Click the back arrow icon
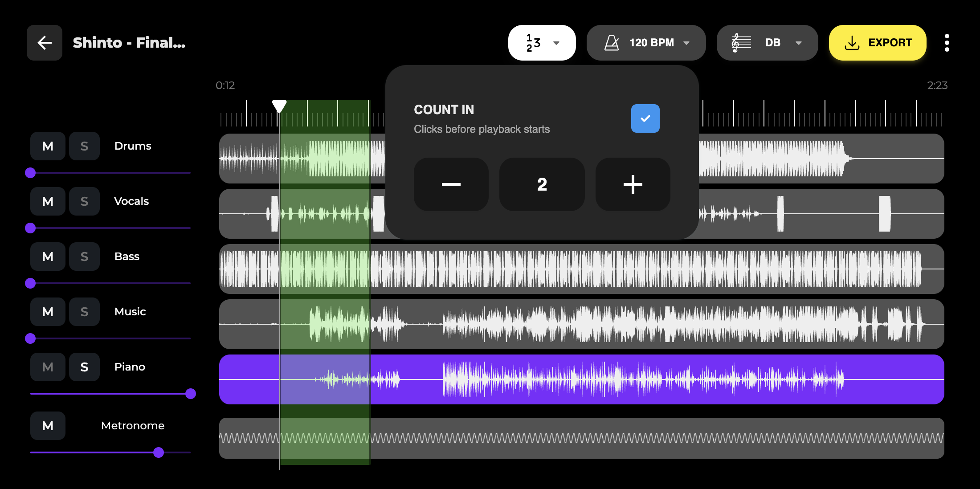This screenshot has height=489, width=980. [45, 43]
